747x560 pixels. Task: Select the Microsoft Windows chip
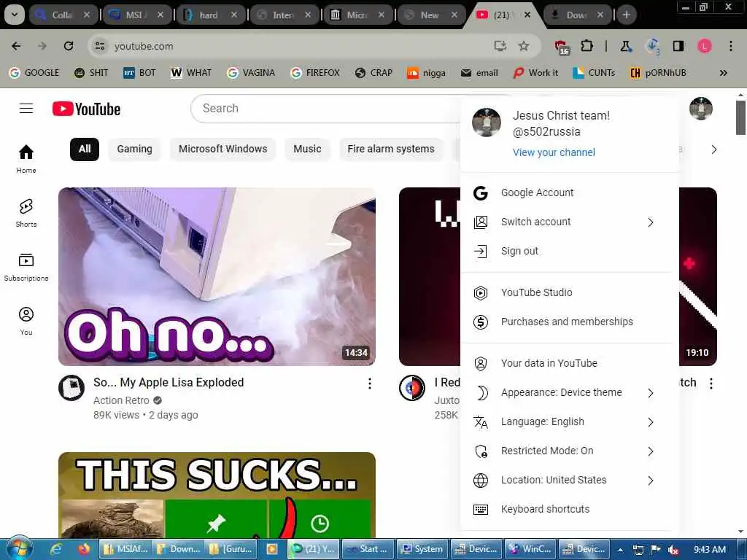(223, 149)
